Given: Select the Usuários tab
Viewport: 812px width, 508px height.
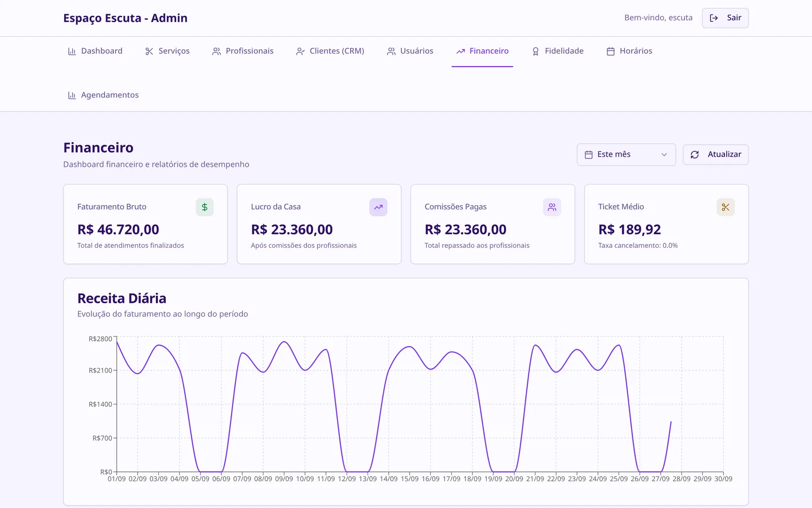Looking at the screenshot, I should (410, 51).
